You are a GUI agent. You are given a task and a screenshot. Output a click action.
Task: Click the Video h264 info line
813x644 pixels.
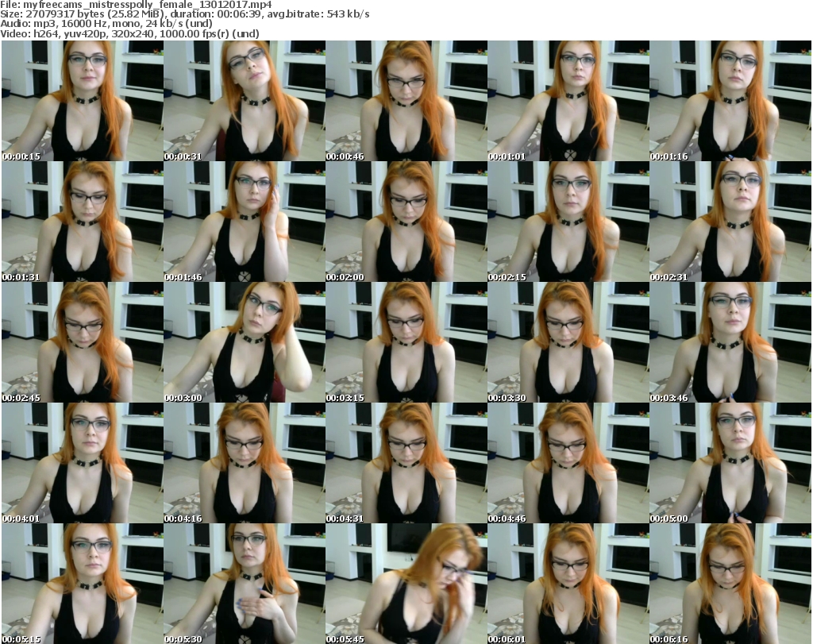coord(129,33)
